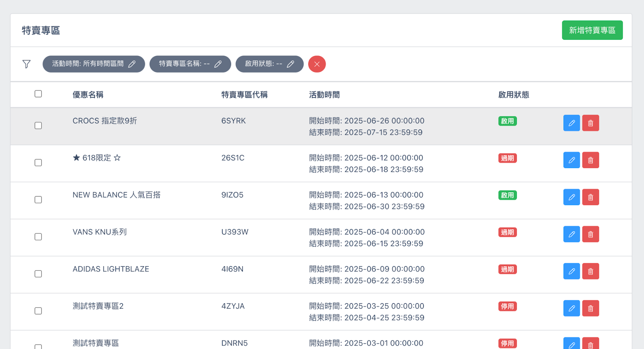Click the code 9IZO5
This screenshot has width=644, height=349.
click(232, 195)
